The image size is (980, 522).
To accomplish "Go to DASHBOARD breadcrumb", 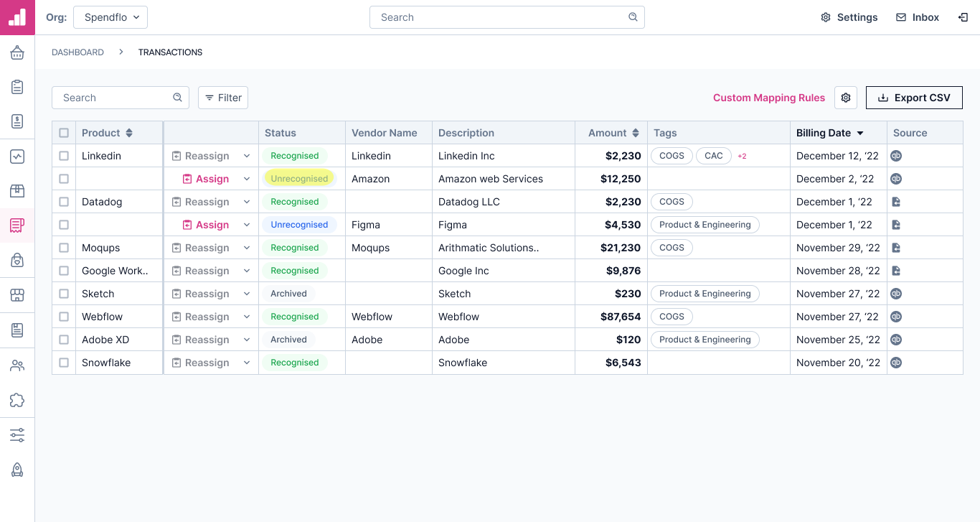I will coord(77,52).
